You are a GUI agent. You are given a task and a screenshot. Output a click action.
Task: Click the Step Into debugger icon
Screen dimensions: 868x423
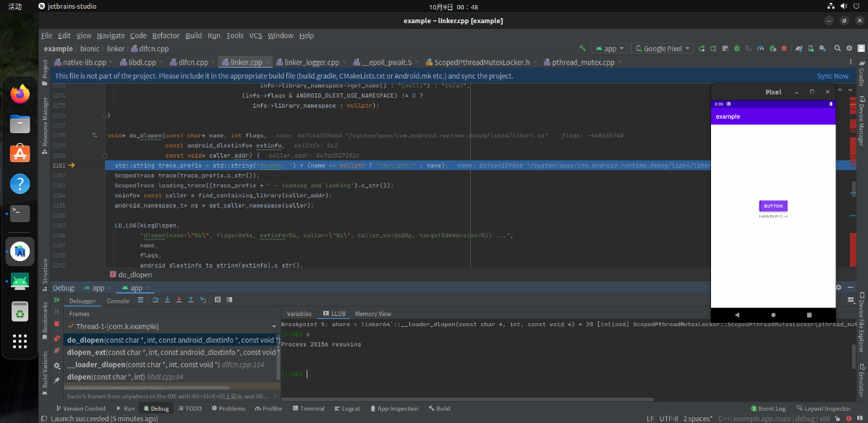(x=167, y=299)
